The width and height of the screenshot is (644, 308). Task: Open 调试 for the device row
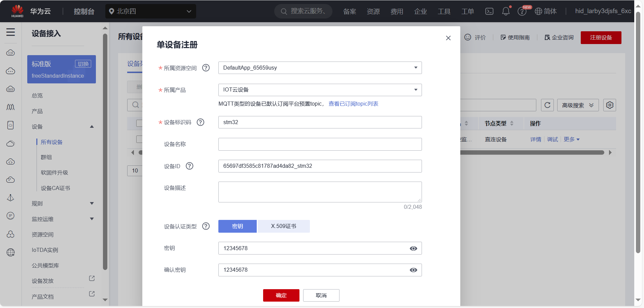pyautogui.click(x=552, y=139)
